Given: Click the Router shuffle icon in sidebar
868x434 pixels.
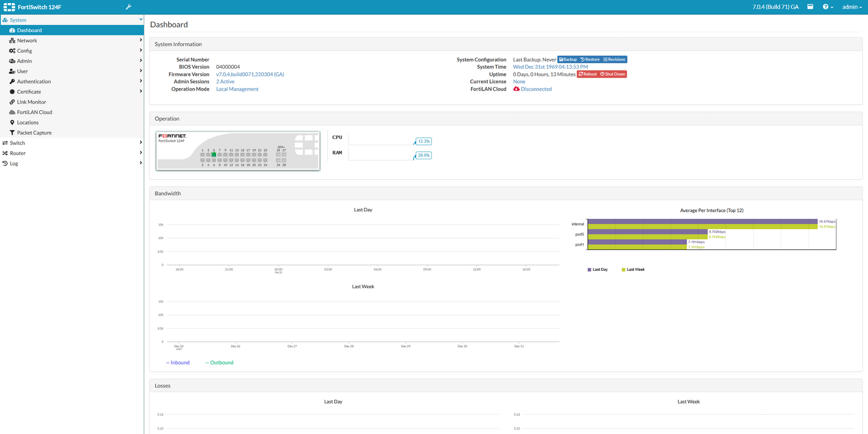Looking at the screenshot, I should (5, 153).
